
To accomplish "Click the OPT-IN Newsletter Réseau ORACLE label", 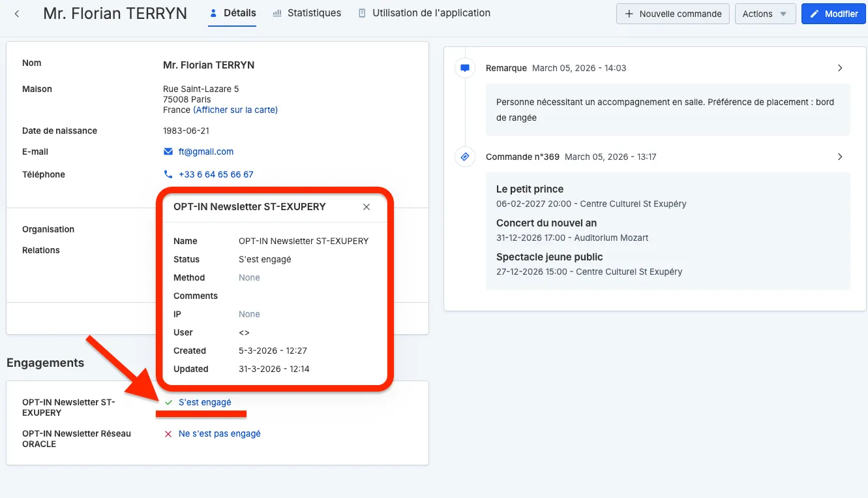I will click(76, 439).
